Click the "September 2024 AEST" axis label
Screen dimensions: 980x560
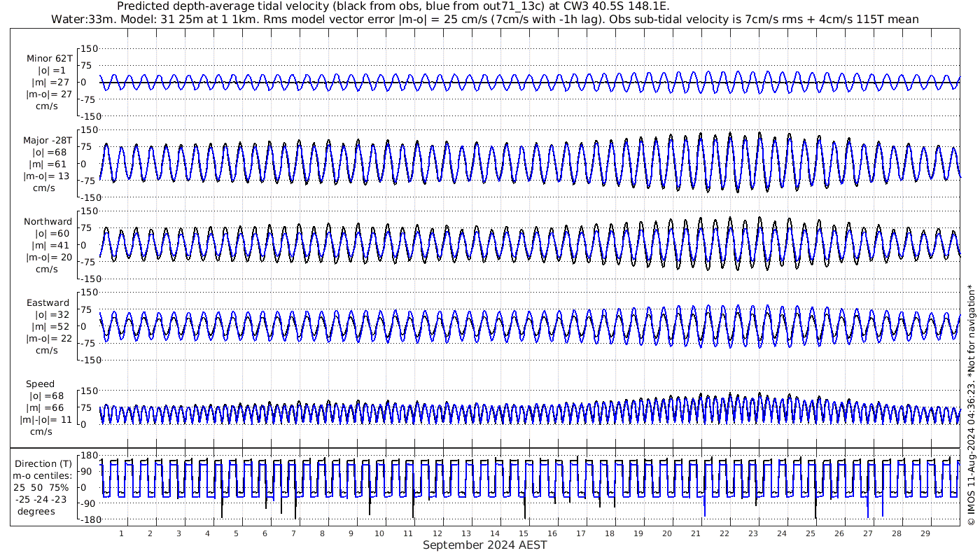pos(484,545)
